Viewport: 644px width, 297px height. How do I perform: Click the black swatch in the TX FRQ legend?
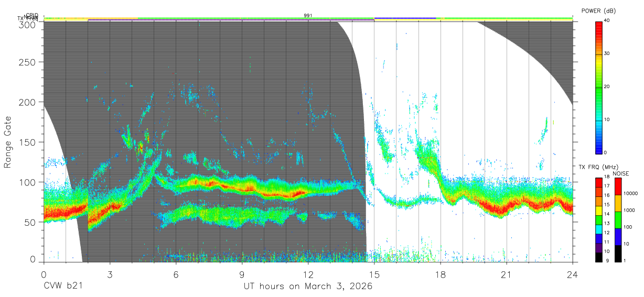(x=599, y=257)
